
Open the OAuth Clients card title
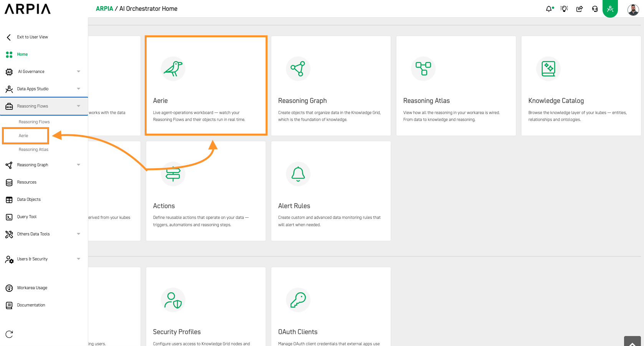(298, 332)
